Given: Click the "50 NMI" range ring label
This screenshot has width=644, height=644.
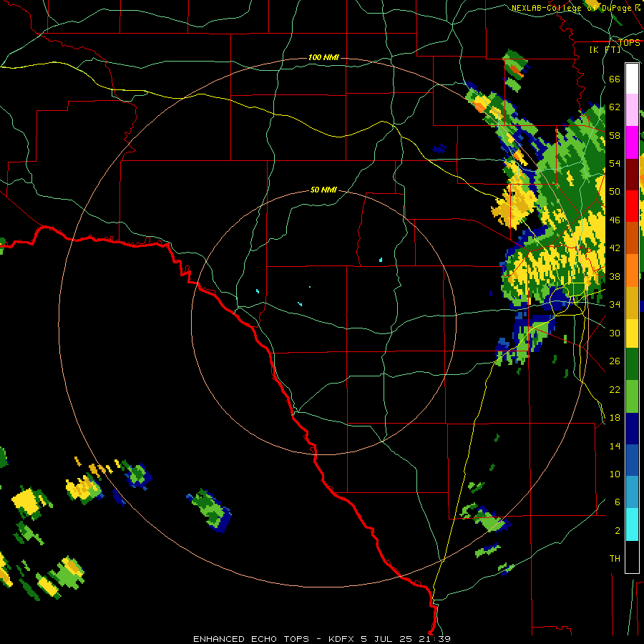Looking at the screenshot, I should tap(323, 190).
